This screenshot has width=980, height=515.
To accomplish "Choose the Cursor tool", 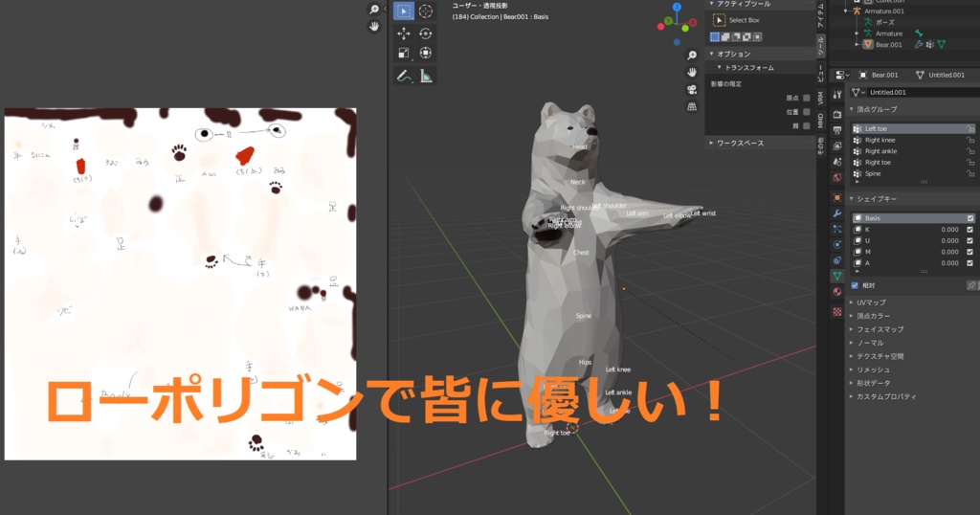I will pyautogui.click(x=426, y=11).
